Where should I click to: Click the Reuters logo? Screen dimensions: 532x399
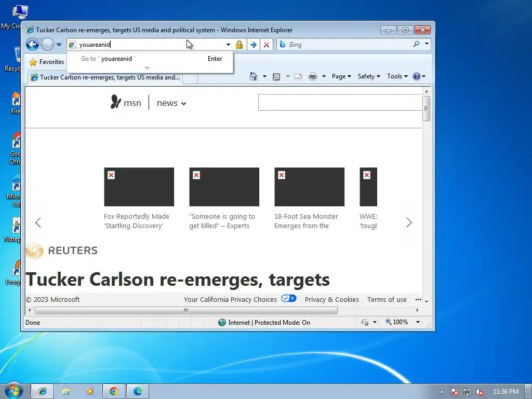[x=62, y=250]
